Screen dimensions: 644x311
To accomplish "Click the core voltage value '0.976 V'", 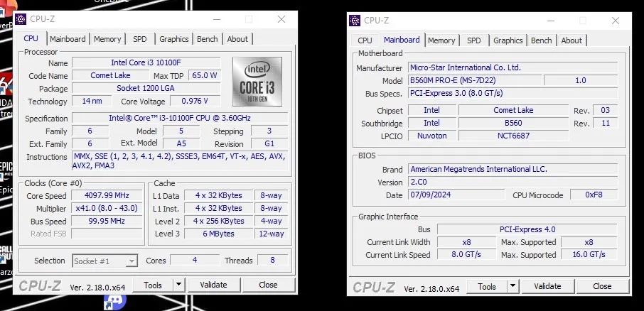I will coord(195,101).
